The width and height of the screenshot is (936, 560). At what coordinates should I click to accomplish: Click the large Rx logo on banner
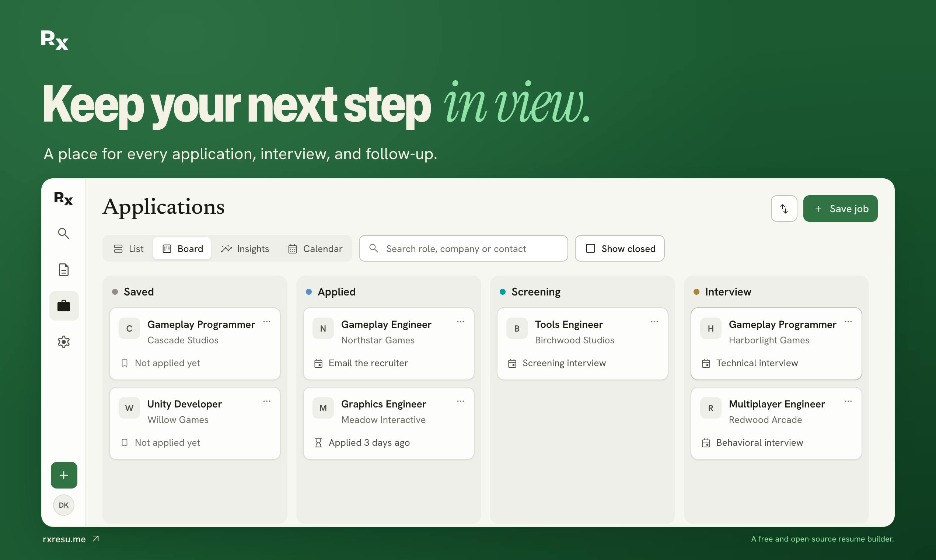[55, 40]
